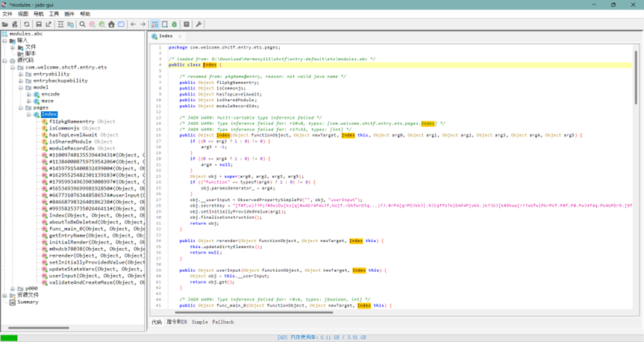644x342 pixels.
Task: Select hasTopLevelAwait field in tree
Action: tap(79, 135)
